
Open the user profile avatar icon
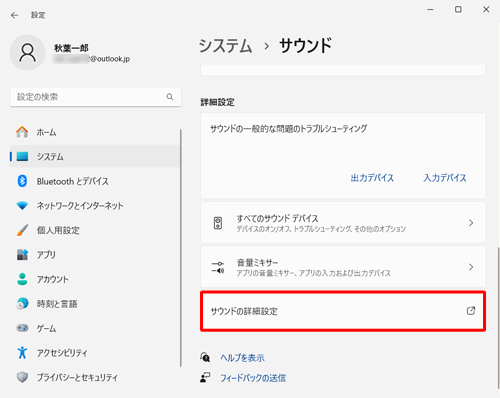click(28, 52)
